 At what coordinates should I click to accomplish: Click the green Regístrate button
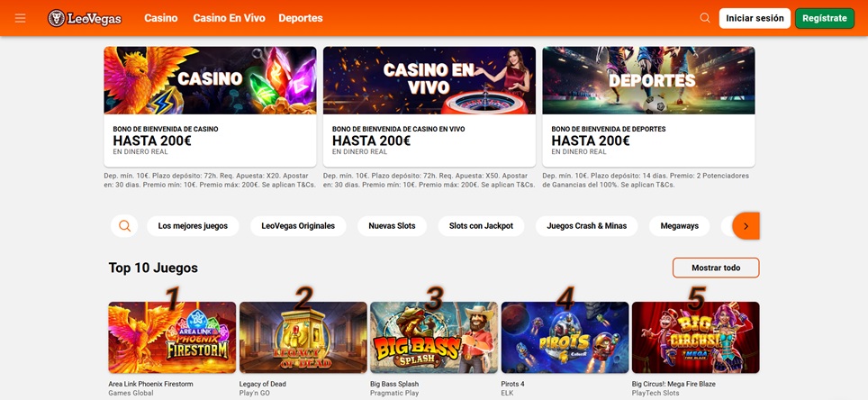[x=825, y=18]
